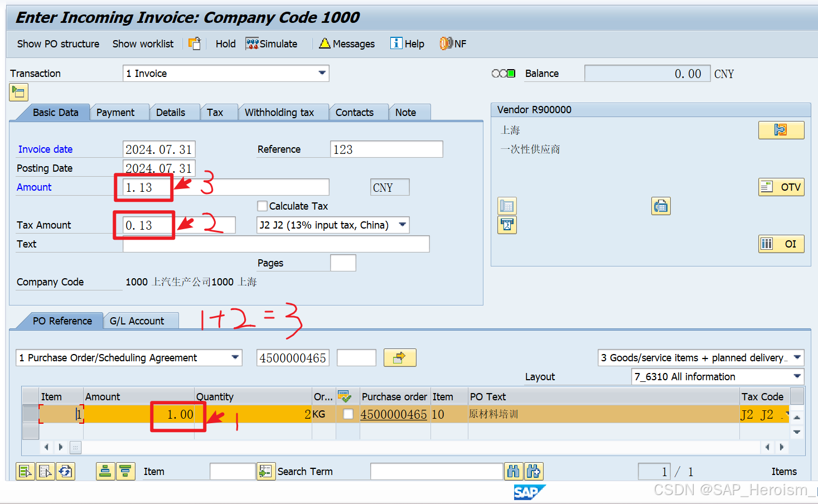Click the balance status traffic light

(x=504, y=73)
